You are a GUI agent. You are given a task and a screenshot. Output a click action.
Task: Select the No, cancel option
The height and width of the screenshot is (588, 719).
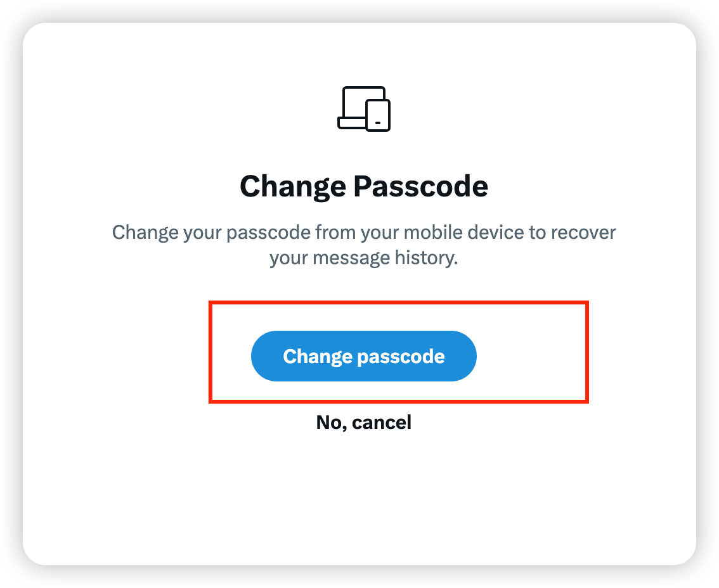[363, 422]
